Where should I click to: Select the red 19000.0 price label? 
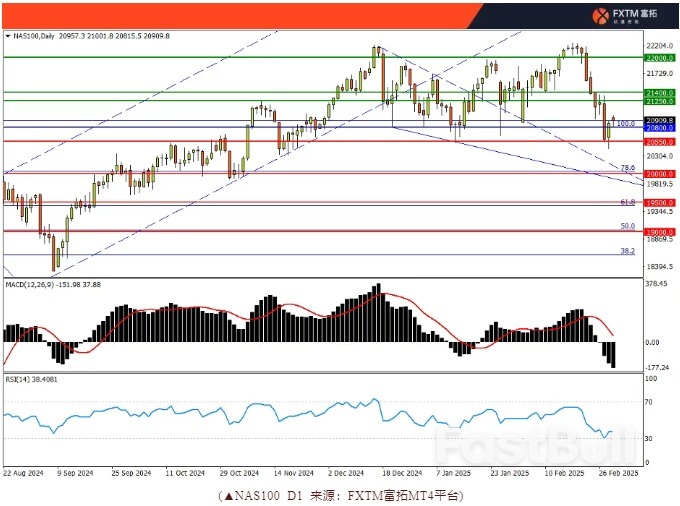tap(659, 231)
